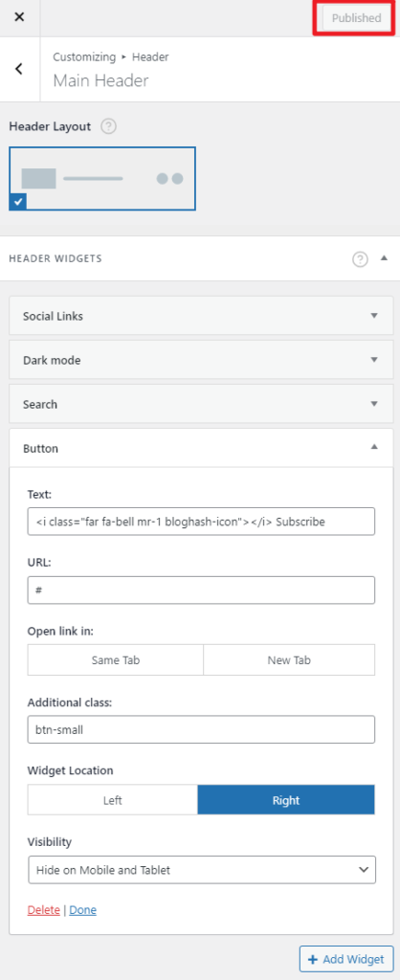Collapse the Header Widgets section arrow
The width and height of the screenshot is (400, 980).
pyautogui.click(x=384, y=258)
